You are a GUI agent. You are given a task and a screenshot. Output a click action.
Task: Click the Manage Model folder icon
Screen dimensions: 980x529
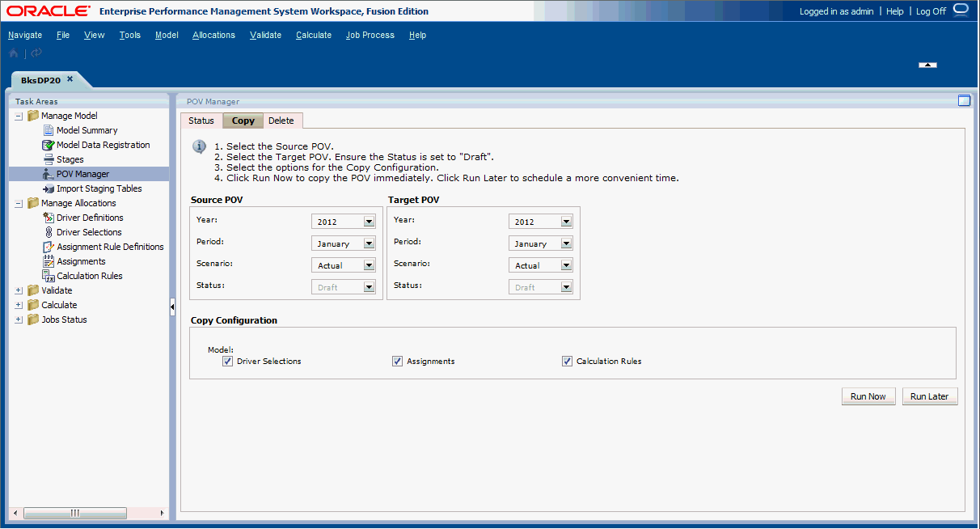coord(33,116)
